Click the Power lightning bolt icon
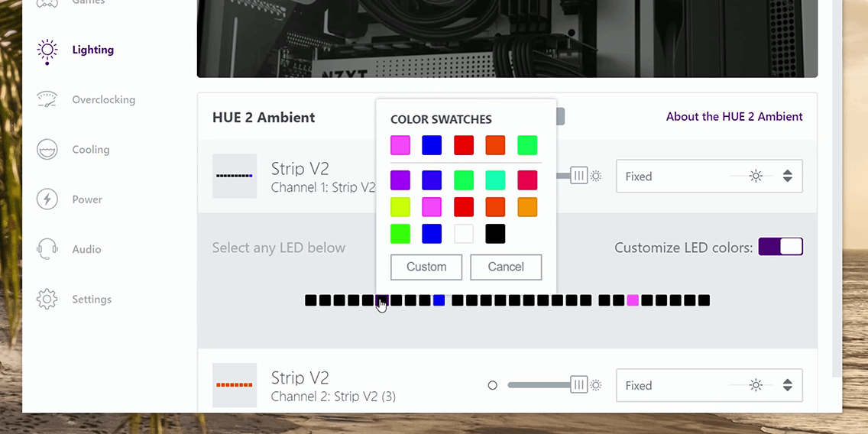 click(47, 199)
